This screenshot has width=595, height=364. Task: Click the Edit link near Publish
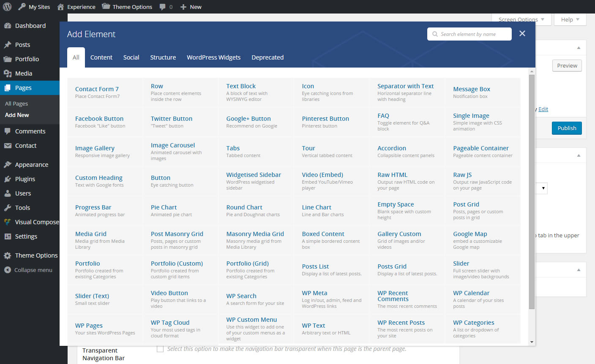click(543, 109)
